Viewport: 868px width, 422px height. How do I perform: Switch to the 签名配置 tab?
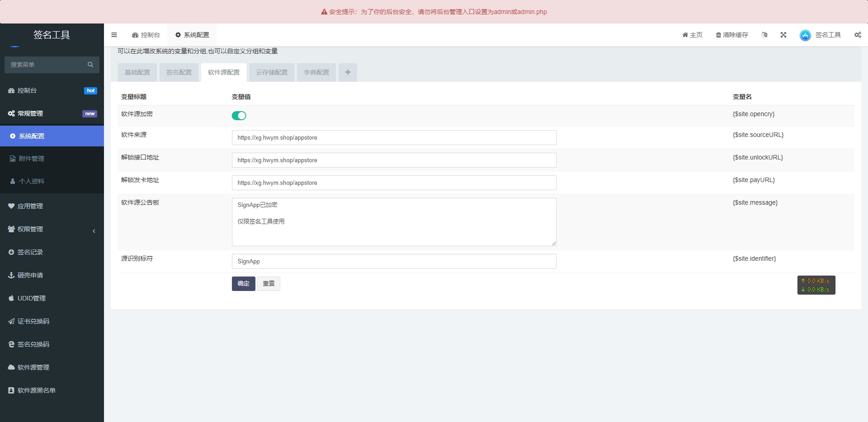pyautogui.click(x=179, y=72)
